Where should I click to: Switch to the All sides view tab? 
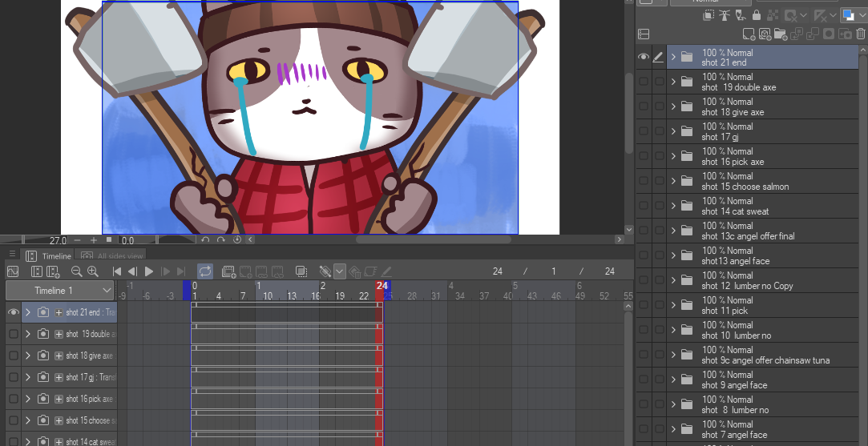[112, 256]
